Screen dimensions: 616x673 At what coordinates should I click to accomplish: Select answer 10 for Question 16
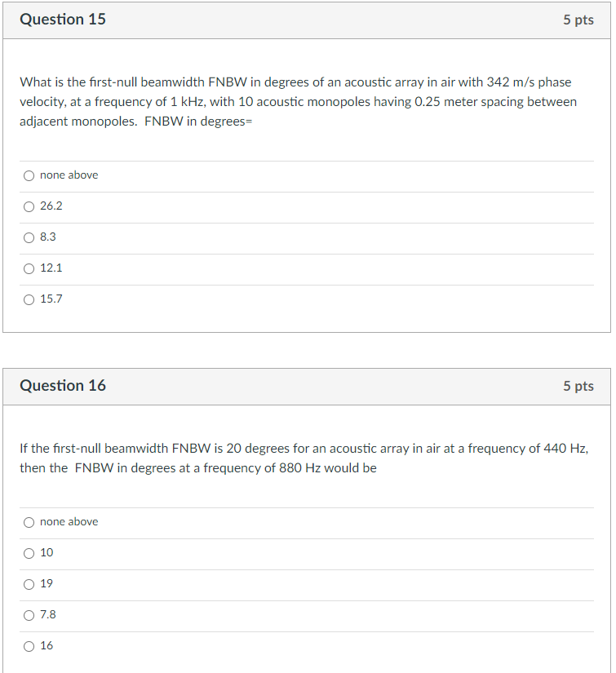tap(29, 552)
